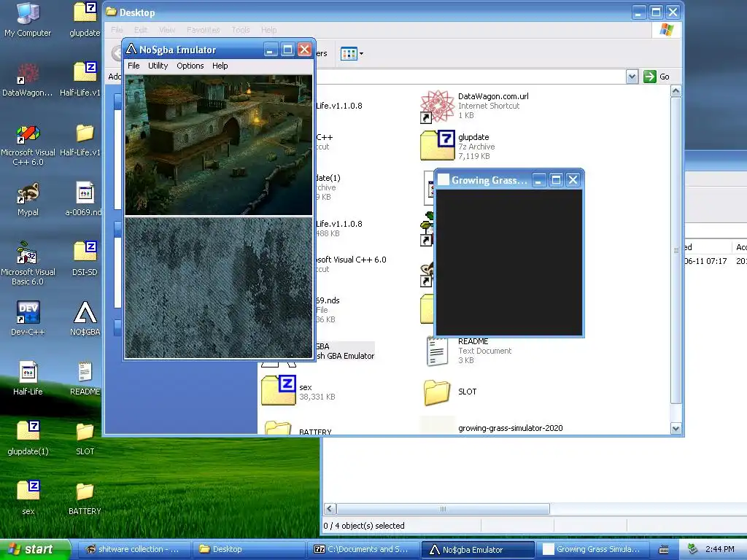Select README text file on desktop
Screen dimensions: 747x560
(x=85, y=378)
